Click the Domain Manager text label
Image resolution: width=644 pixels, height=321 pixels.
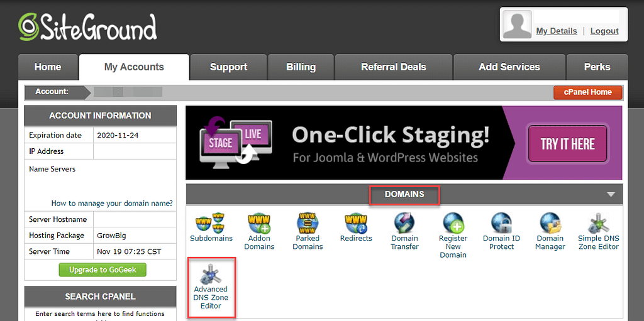coord(550,242)
